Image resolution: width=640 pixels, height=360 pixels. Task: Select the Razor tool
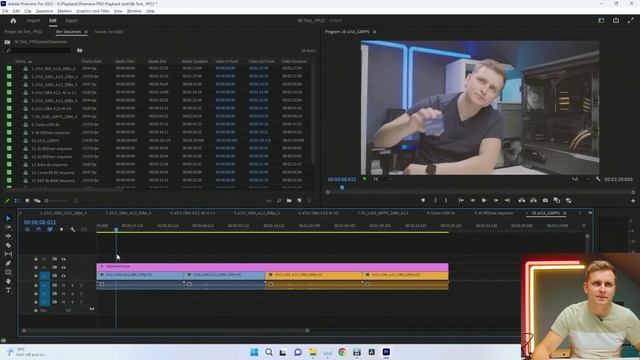coord(8,245)
